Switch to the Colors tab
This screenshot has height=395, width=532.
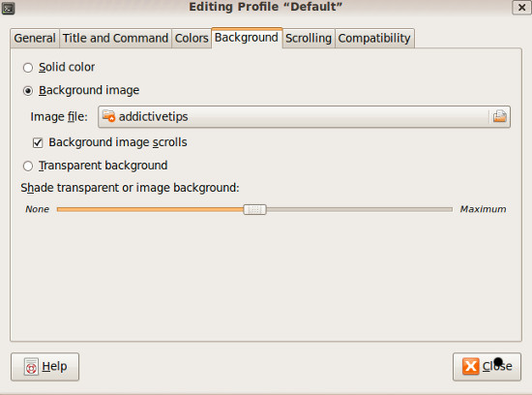click(x=192, y=38)
